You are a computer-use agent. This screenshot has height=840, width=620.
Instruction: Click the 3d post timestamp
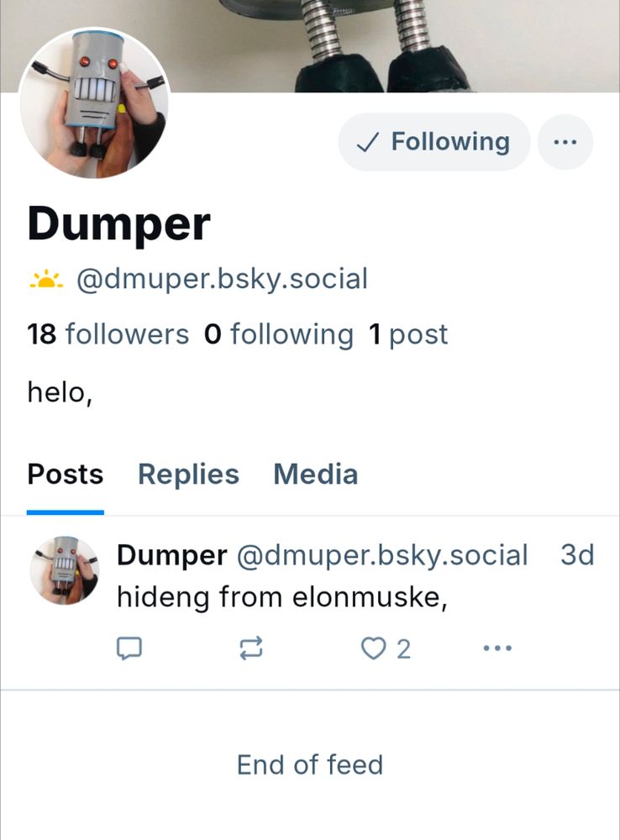pyautogui.click(x=577, y=555)
